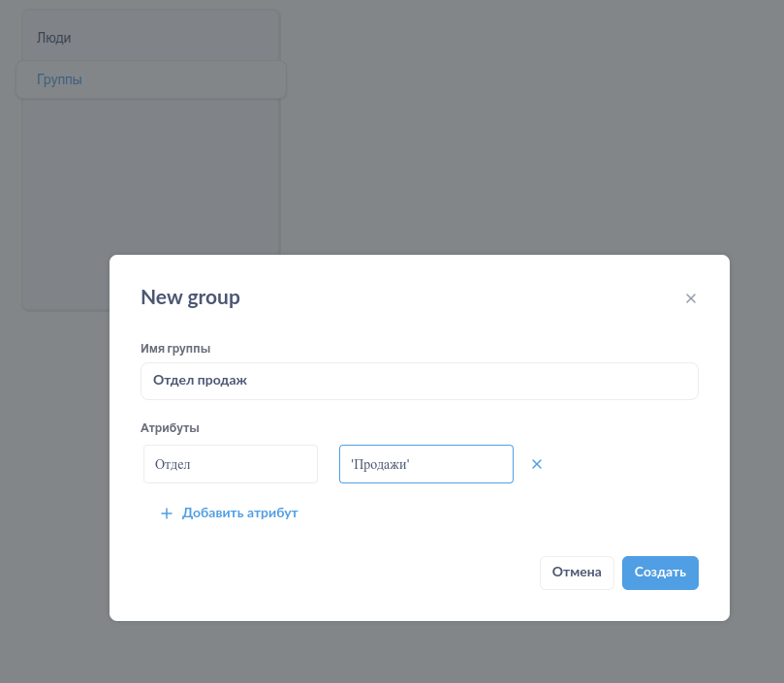Image resolution: width=784 pixels, height=683 pixels.
Task: Click the Отдел attribute name field
Action: (x=231, y=464)
